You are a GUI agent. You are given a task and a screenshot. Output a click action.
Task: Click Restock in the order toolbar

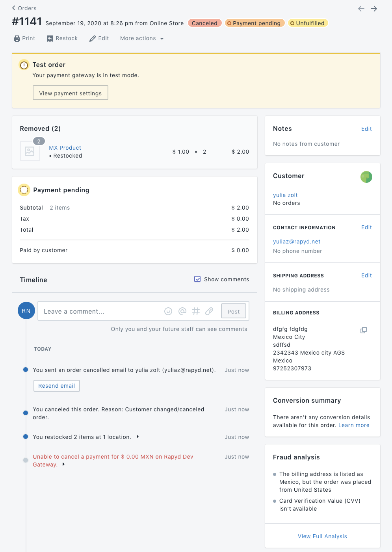coord(62,38)
